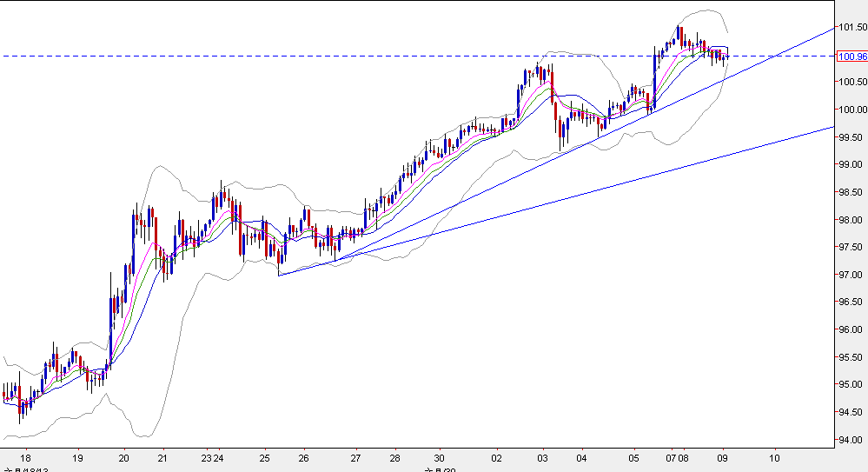Click date label 21 on time axis
Viewport: 868px width, 472px height.
point(162,458)
